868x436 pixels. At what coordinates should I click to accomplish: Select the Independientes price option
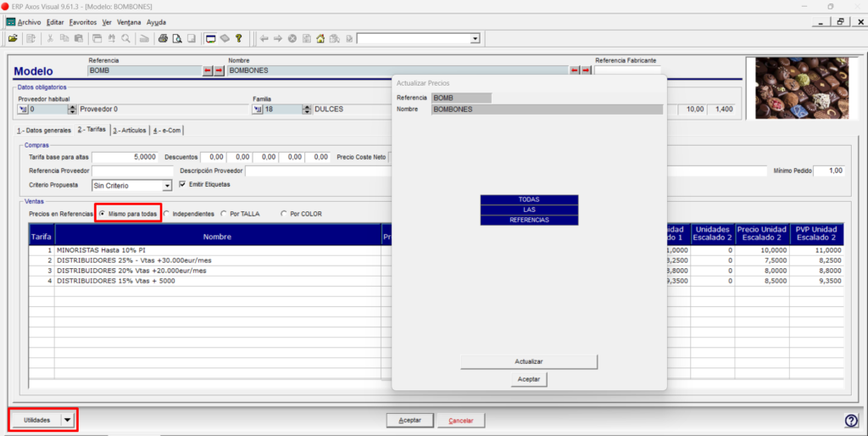point(189,214)
